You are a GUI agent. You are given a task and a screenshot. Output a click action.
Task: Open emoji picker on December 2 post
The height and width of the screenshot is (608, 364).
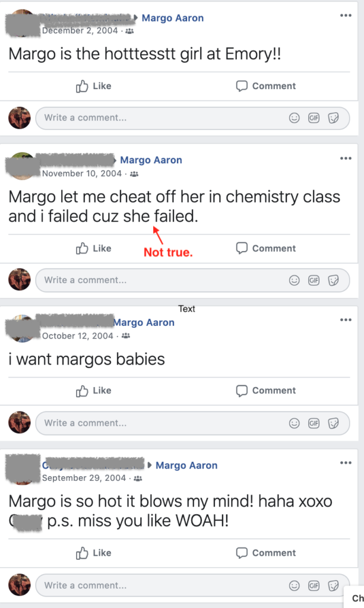pyautogui.click(x=294, y=118)
